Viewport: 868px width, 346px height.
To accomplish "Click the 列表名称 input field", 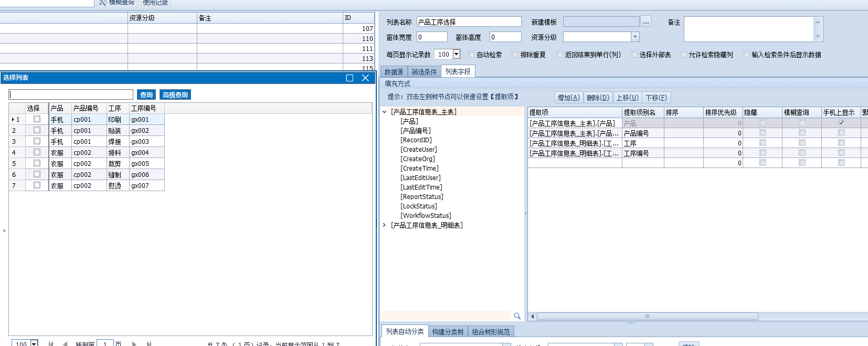I will (x=469, y=22).
